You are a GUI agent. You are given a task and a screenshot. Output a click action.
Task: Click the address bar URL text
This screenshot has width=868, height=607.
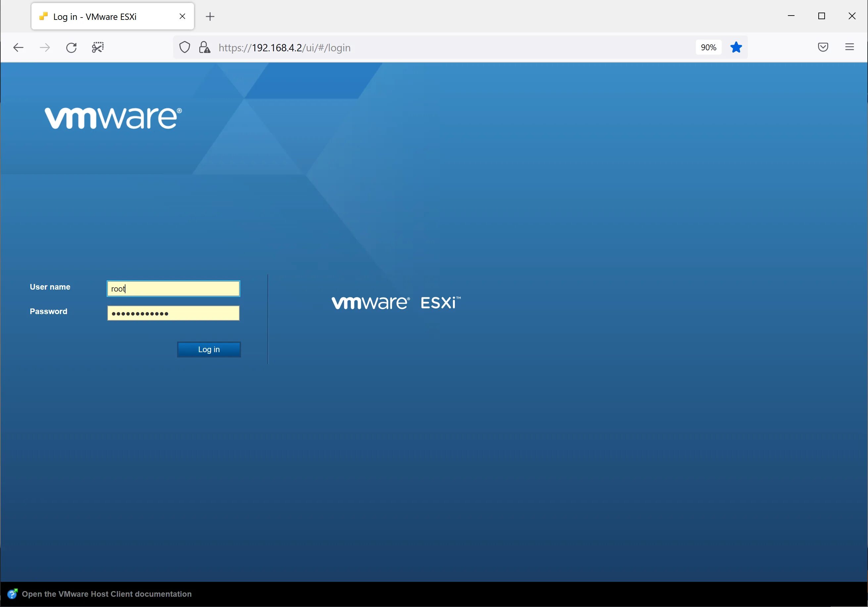coord(284,48)
